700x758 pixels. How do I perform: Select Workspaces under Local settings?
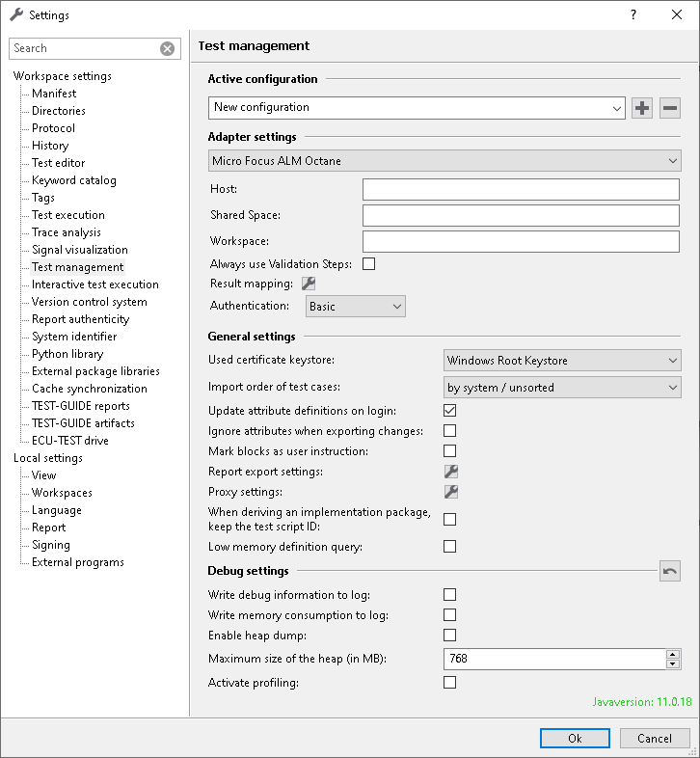(x=62, y=493)
